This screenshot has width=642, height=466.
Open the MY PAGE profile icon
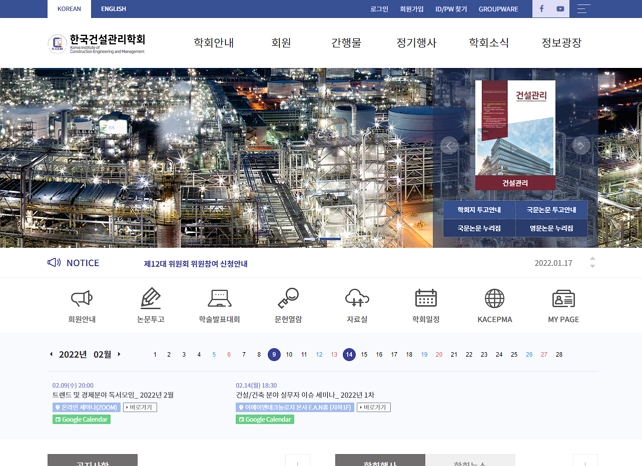coord(563,299)
